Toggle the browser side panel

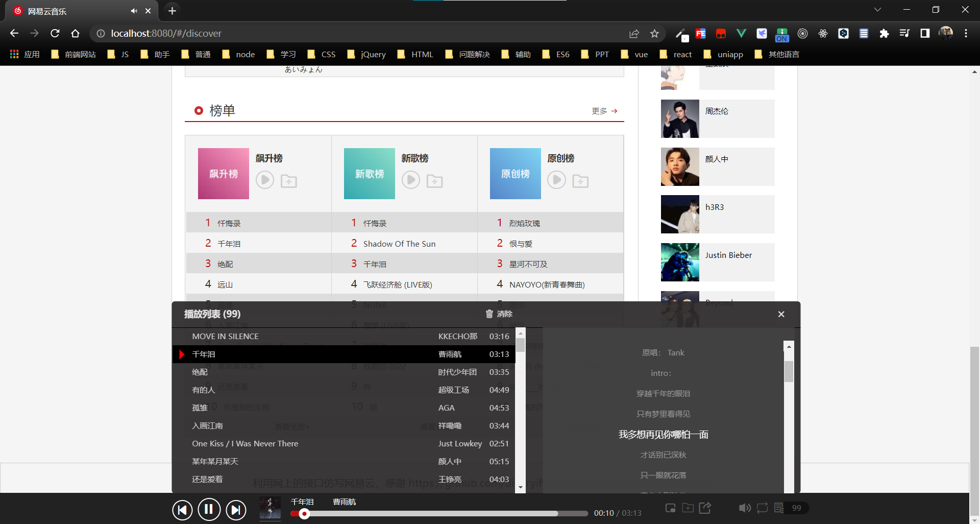[x=925, y=33]
